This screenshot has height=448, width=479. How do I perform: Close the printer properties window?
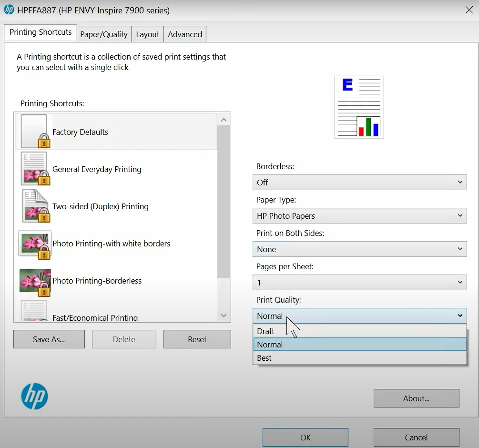coord(469,10)
